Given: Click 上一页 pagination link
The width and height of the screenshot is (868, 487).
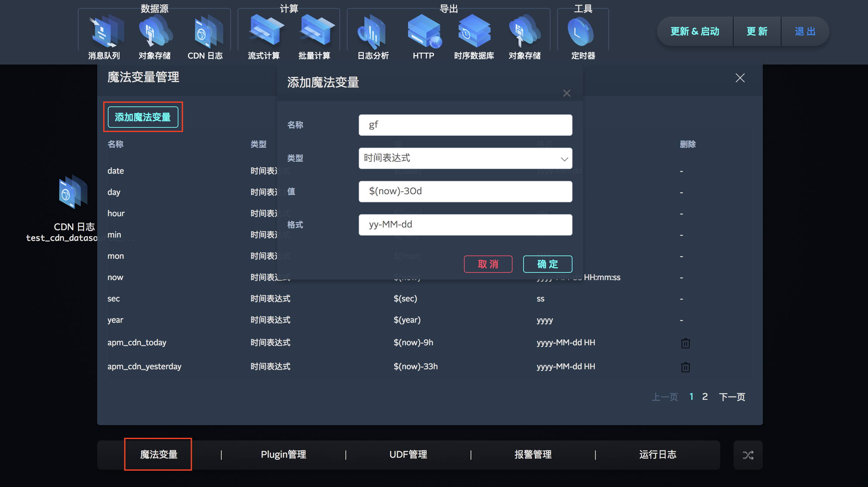Looking at the screenshot, I should 665,397.
